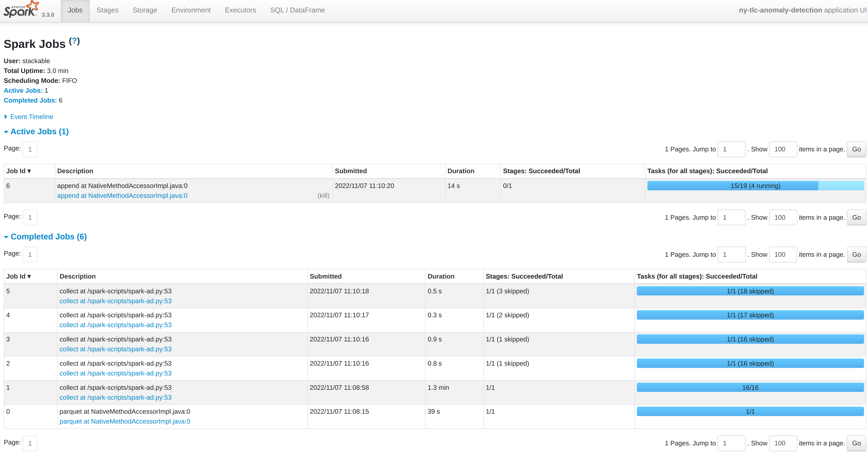Screen dimensions: 868x455
Task: Collapse the Active Jobs section
Action: [39, 132]
